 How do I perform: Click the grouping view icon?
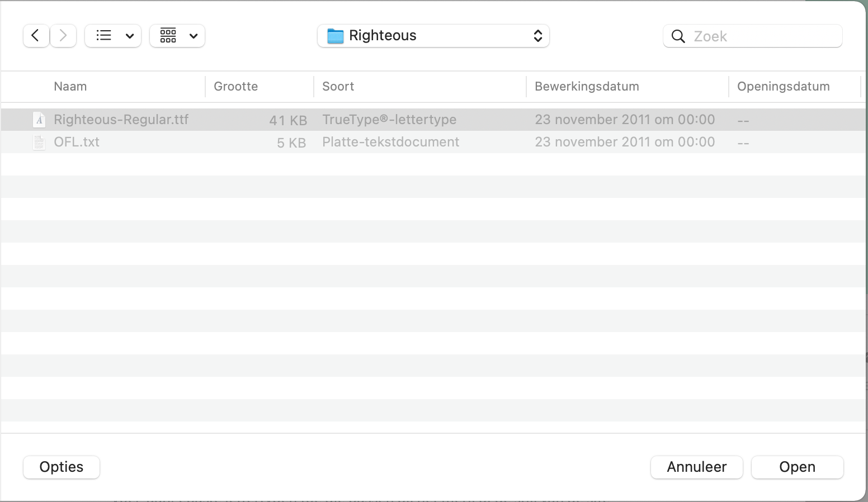click(x=167, y=35)
